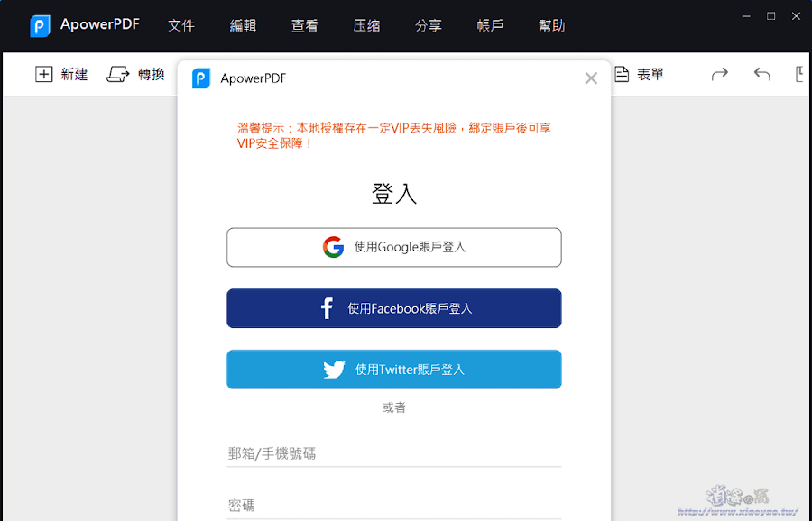Click the redo arrow icon
This screenshot has height=521, width=812.
click(719, 75)
